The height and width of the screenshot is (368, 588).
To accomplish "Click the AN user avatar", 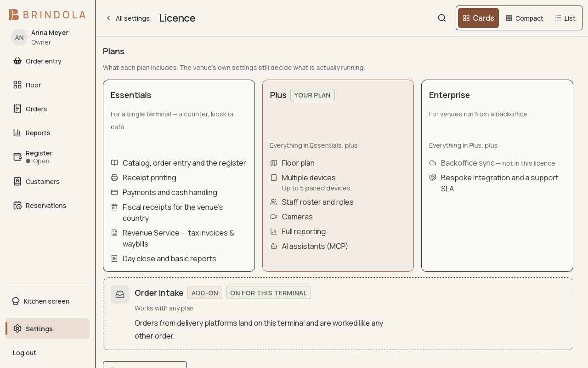I will click(19, 37).
